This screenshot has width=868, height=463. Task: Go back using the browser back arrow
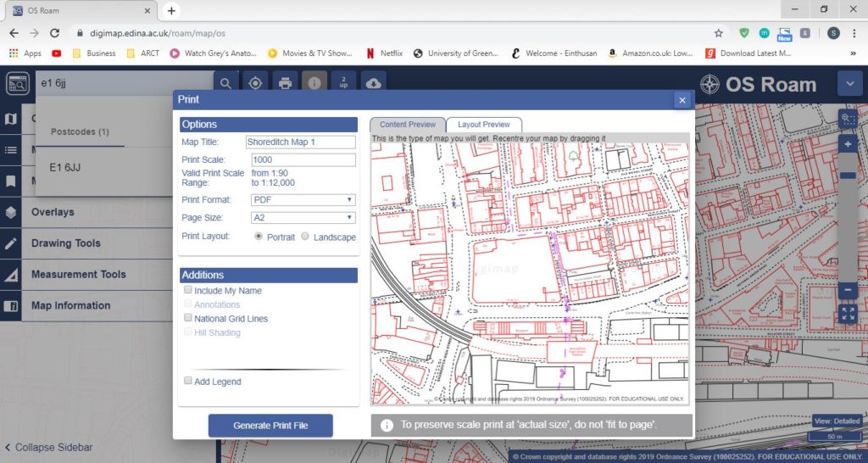point(14,33)
